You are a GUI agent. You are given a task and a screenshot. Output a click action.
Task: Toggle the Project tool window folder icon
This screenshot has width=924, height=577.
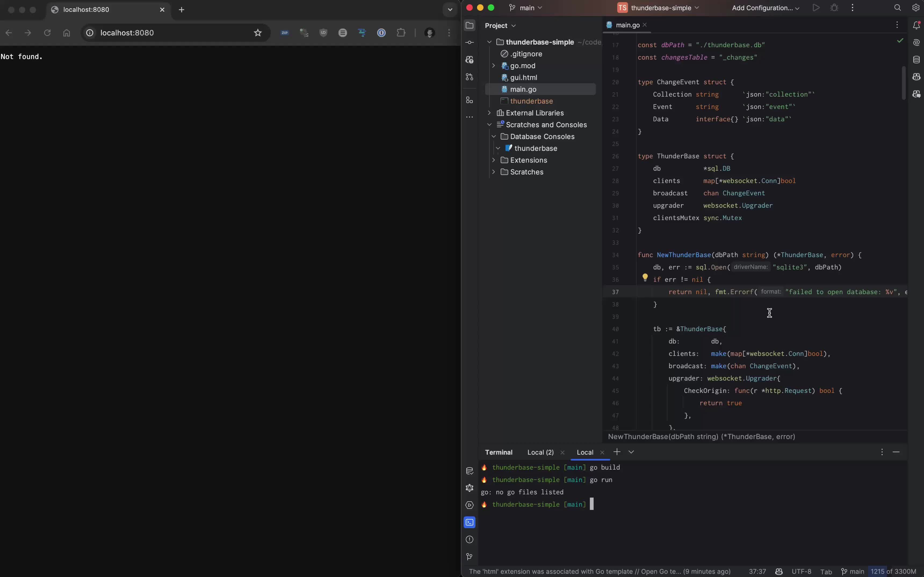pyautogui.click(x=470, y=25)
